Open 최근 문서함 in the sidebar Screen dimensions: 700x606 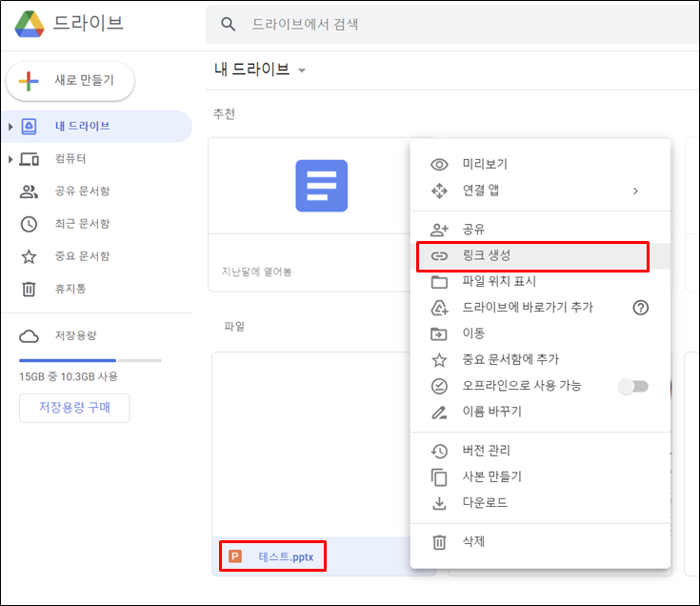pos(97,224)
